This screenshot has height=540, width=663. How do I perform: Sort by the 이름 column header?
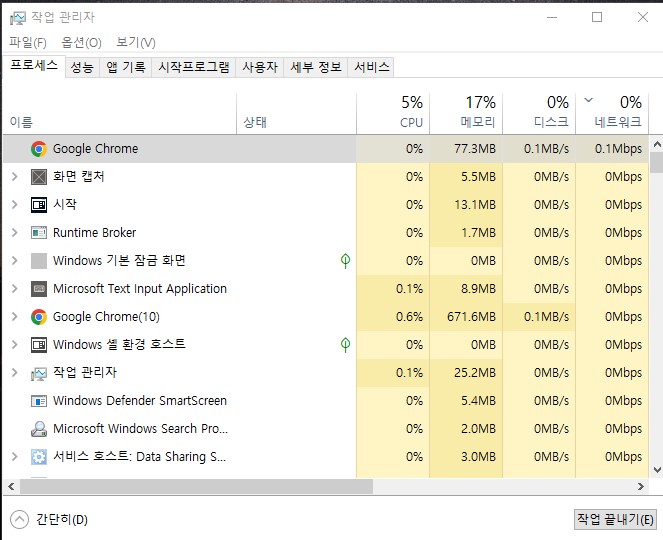pyautogui.click(x=120, y=113)
